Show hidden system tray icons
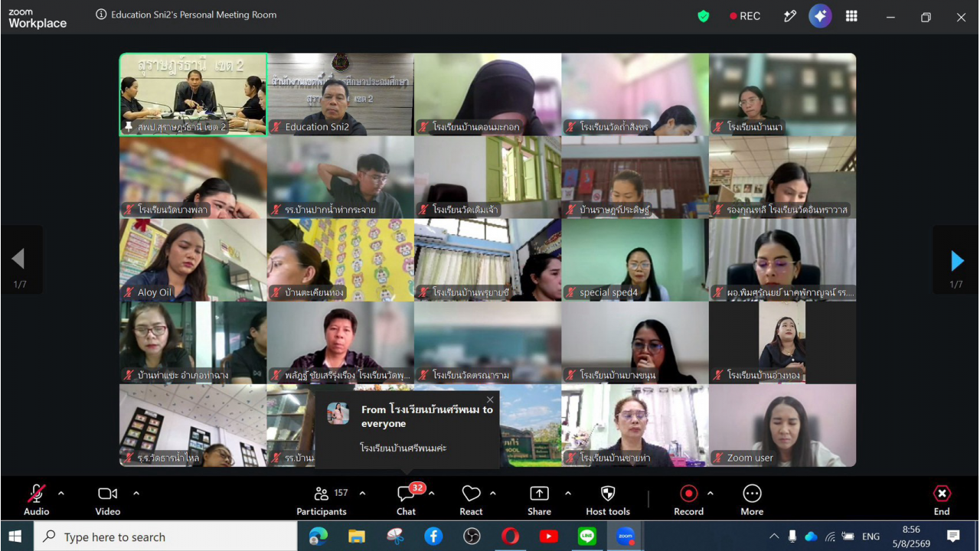 pos(774,536)
